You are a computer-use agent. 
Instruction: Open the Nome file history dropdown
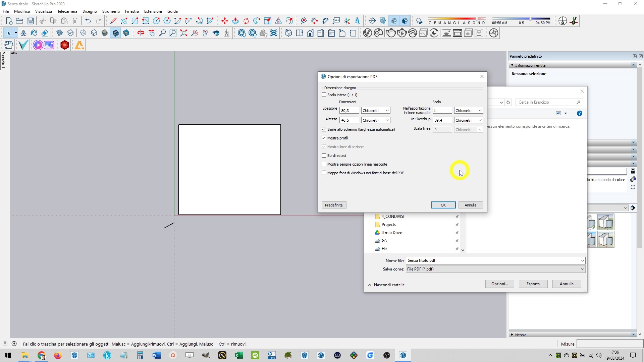tap(582, 261)
